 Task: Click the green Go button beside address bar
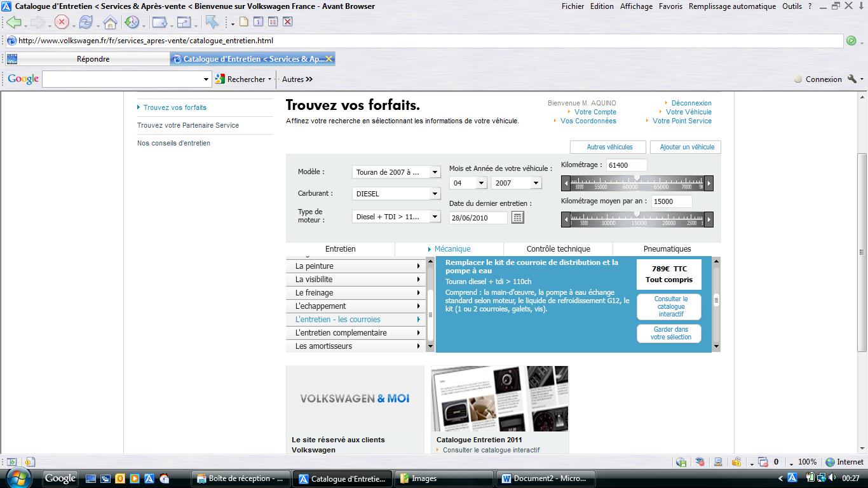851,41
